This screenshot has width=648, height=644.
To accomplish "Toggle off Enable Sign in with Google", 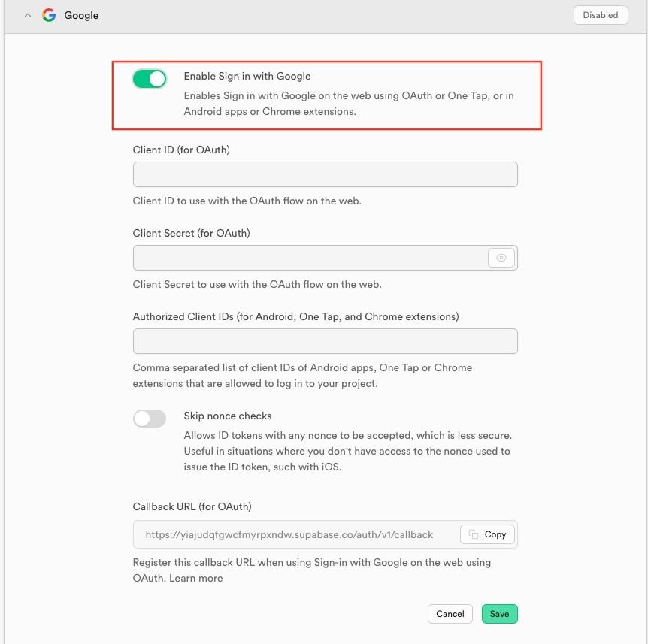I will [x=149, y=78].
